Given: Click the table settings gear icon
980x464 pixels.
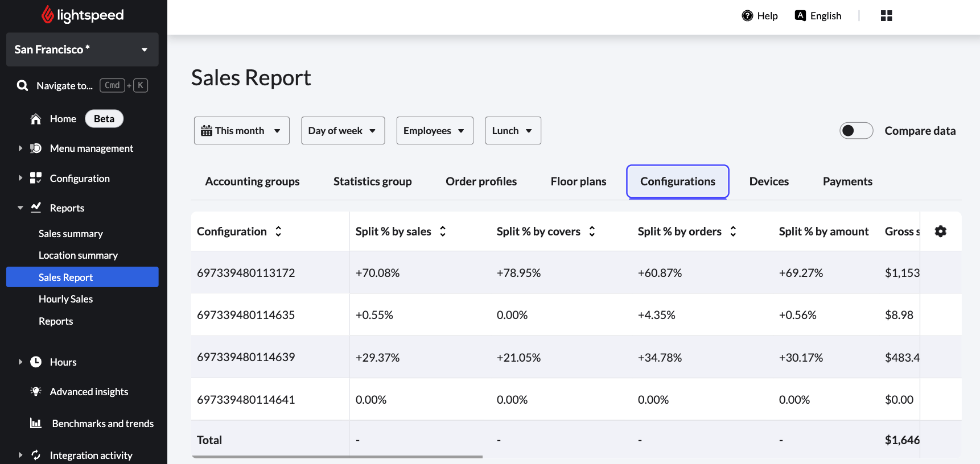Looking at the screenshot, I should (940, 231).
